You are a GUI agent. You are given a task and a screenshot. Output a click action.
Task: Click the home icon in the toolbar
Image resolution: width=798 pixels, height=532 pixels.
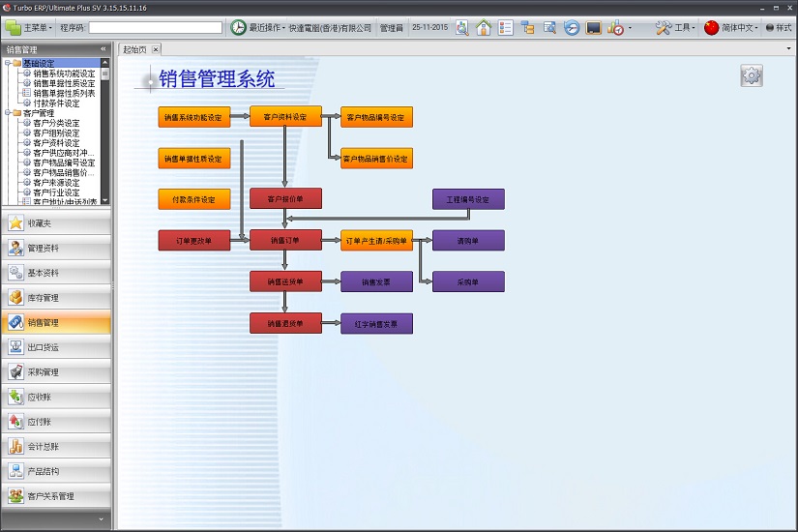point(484,27)
